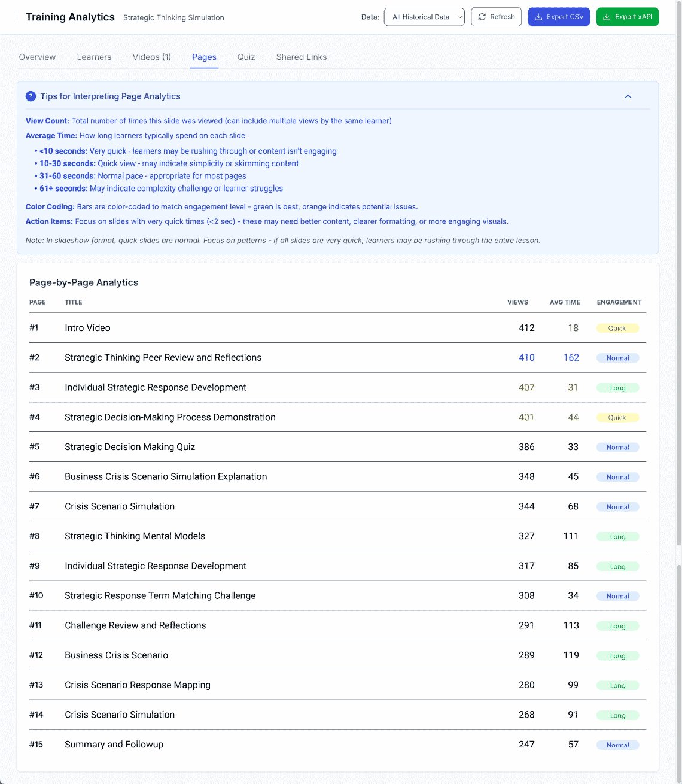The width and height of the screenshot is (682, 784).
Task: Click the Videos (1) tab
Action: tap(151, 57)
